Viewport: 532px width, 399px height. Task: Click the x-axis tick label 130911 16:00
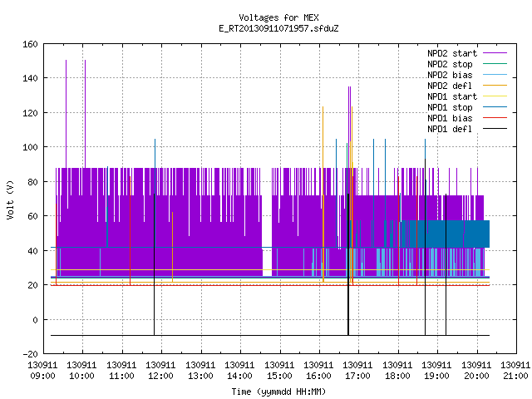(318, 371)
